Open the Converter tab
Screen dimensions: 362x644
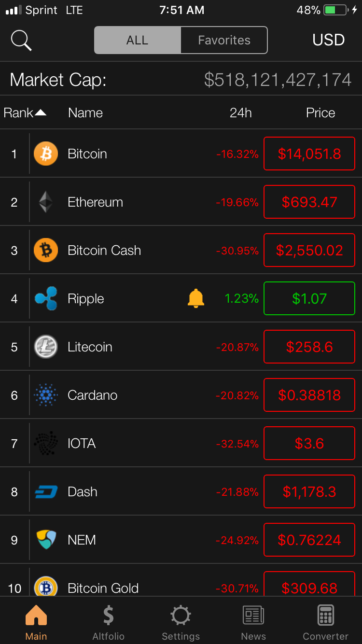point(325,621)
